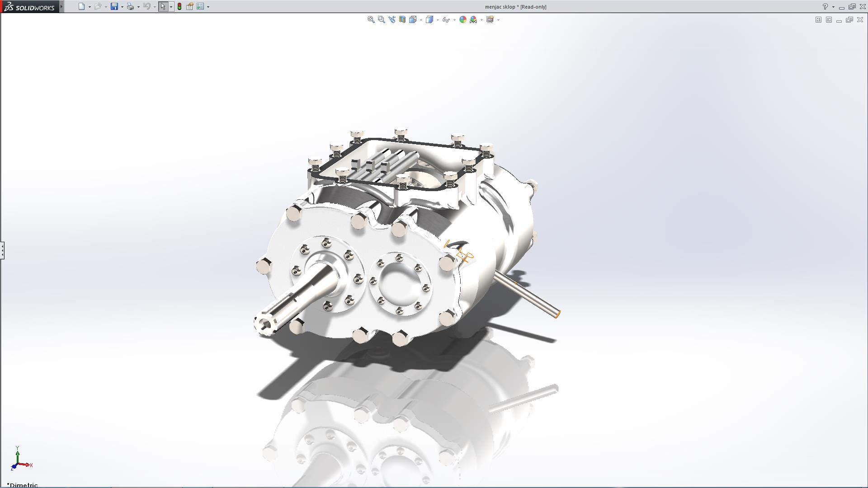The height and width of the screenshot is (488, 868).
Task: Click the Edit Appearance color ball
Action: click(462, 19)
